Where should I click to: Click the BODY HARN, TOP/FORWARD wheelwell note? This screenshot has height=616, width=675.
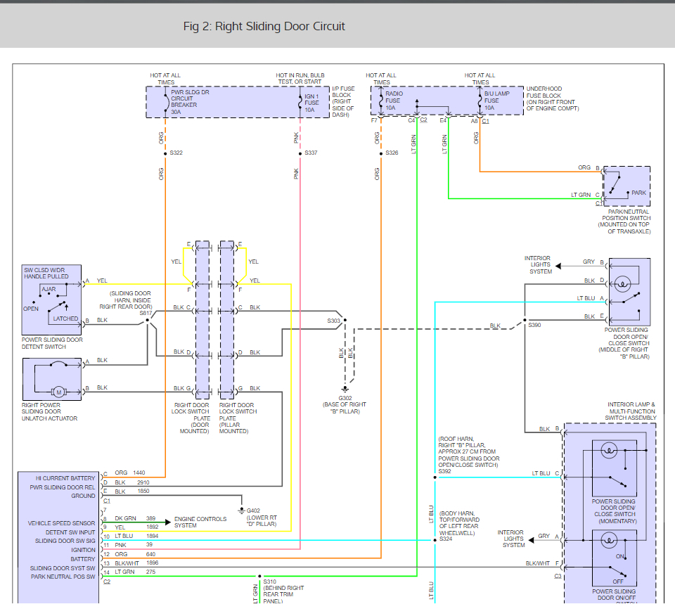click(x=459, y=523)
